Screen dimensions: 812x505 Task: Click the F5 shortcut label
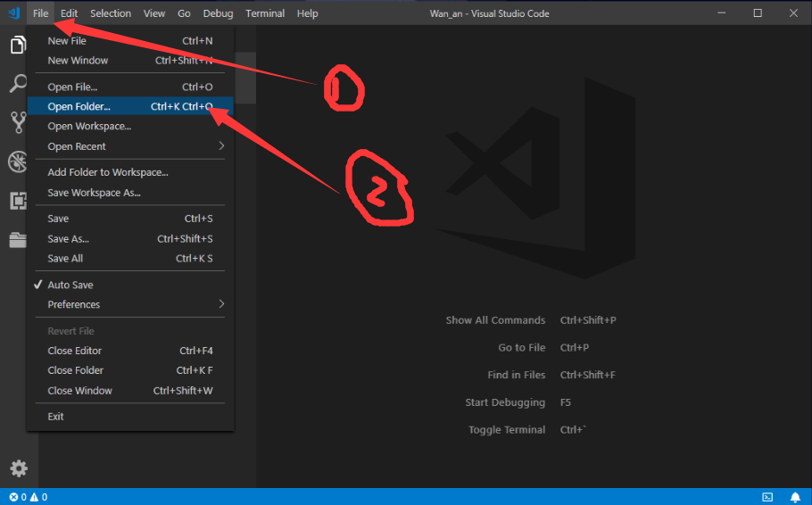tap(566, 402)
